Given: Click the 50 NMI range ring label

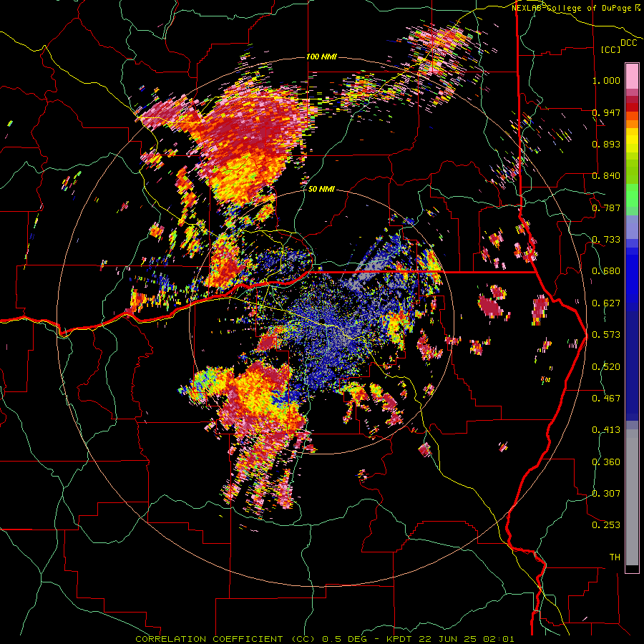Looking at the screenshot, I should [321, 190].
